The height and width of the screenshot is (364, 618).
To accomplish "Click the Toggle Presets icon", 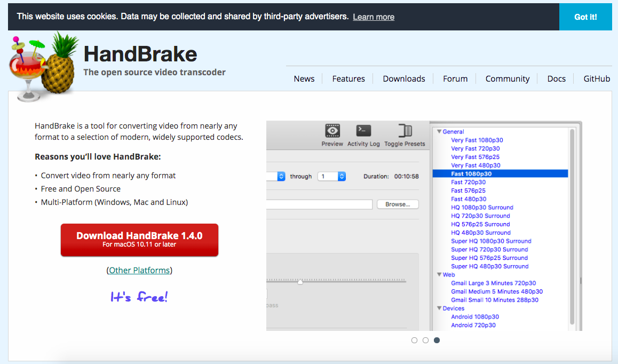I will (x=405, y=131).
